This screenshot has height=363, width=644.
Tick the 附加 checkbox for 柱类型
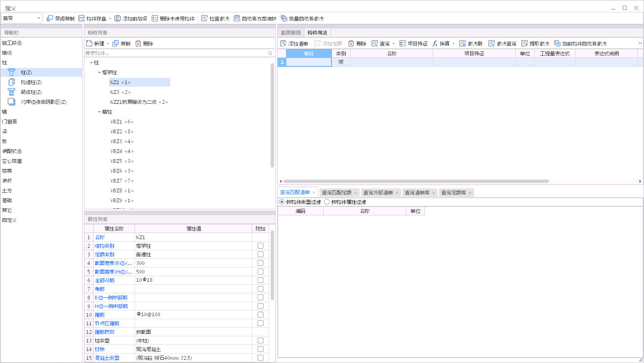(x=260, y=340)
